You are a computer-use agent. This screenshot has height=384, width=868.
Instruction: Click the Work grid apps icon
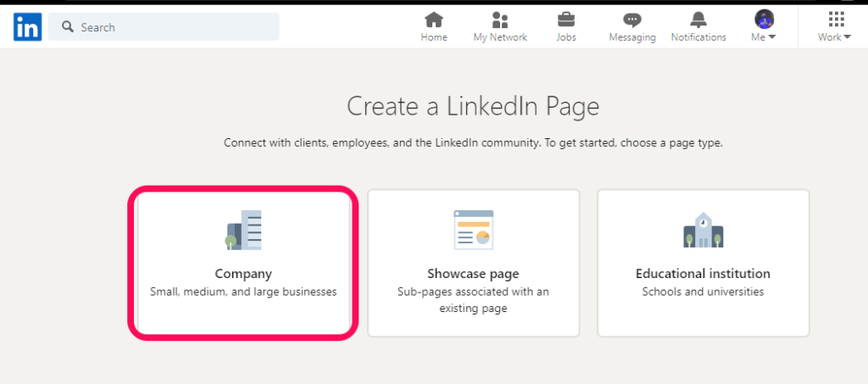[x=837, y=19]
